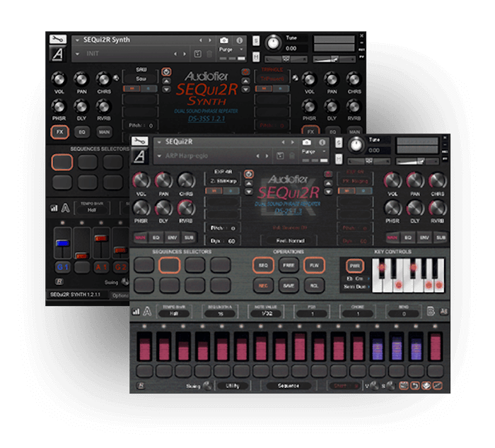Click the leftmost orange bottom-right toolbar icon
The width and height of the screenshot is (495, 448).
pos(404,386)
